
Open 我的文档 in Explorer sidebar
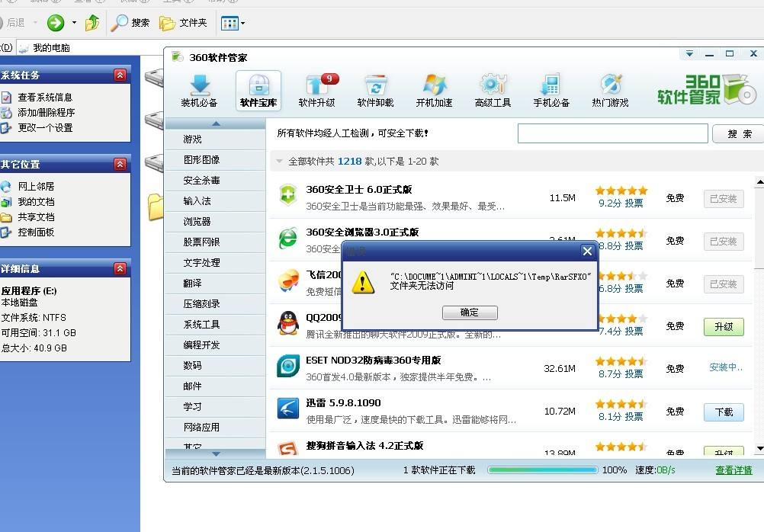coord(36,201)
